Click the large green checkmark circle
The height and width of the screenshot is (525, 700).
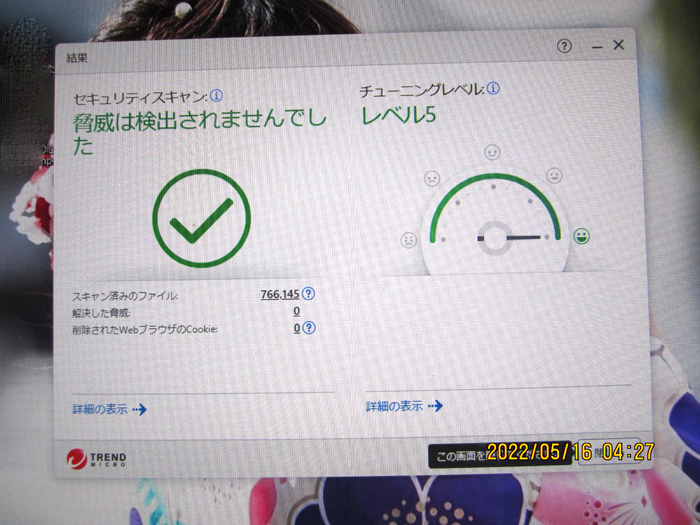coord(201,218)
